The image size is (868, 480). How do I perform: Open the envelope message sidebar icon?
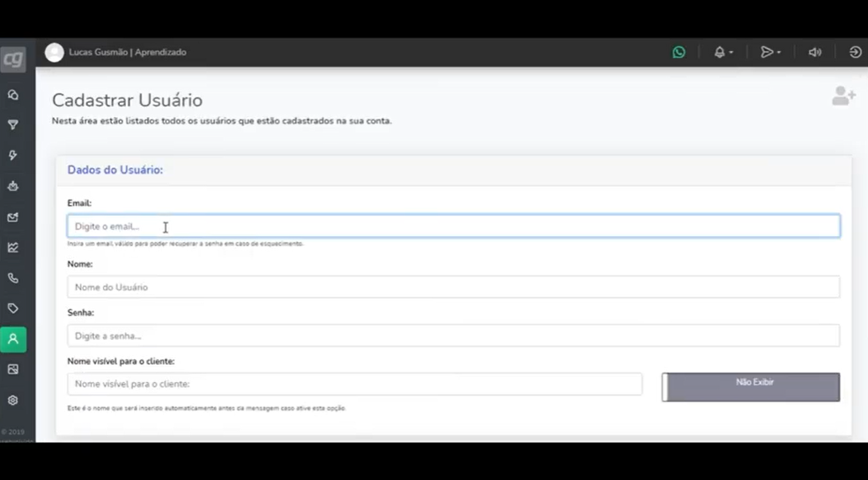[12, 218]
